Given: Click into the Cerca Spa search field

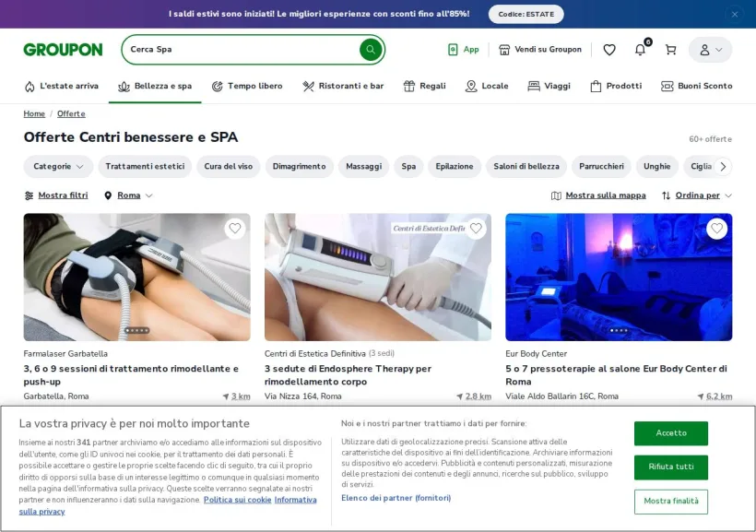Looking at the screenshot, I should (x=241, y=49).
